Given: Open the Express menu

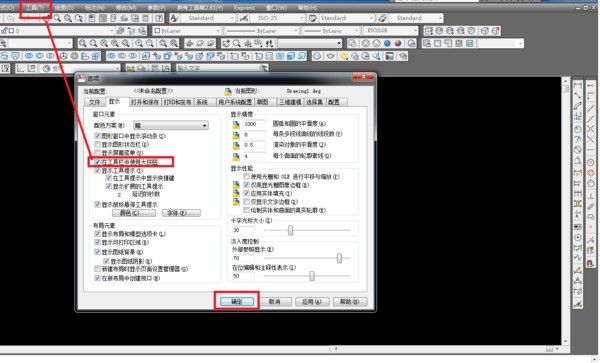Looking at the screenshot, I should tap(244, 8).
